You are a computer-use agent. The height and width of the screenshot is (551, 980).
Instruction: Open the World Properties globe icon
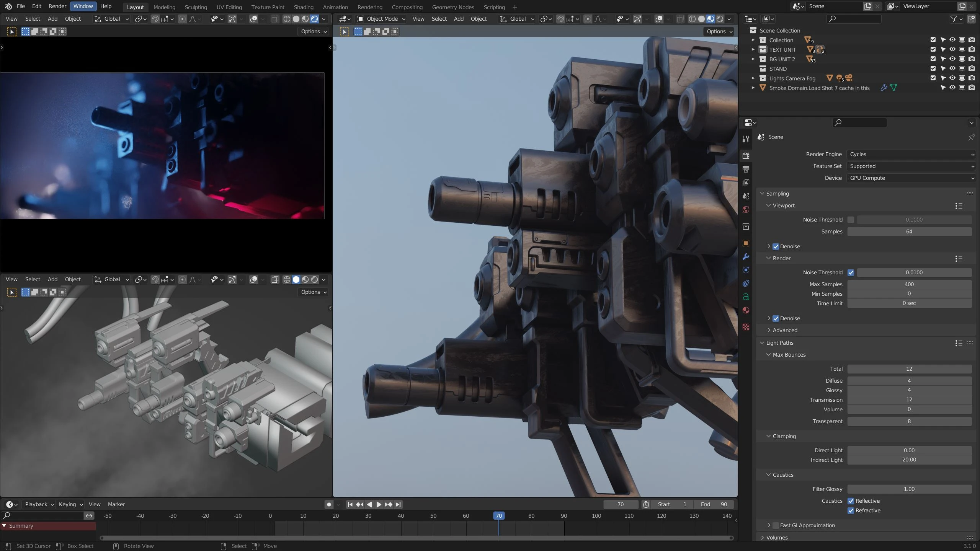(746, 209)
